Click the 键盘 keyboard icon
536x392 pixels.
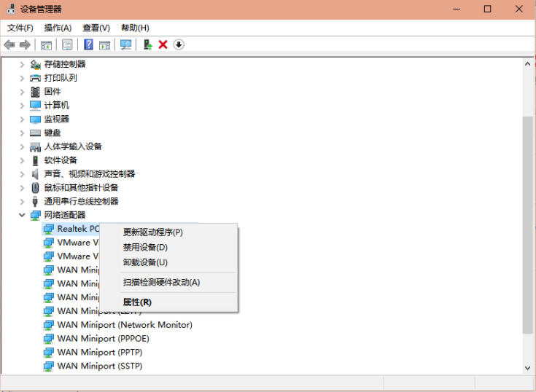point(35,133)
